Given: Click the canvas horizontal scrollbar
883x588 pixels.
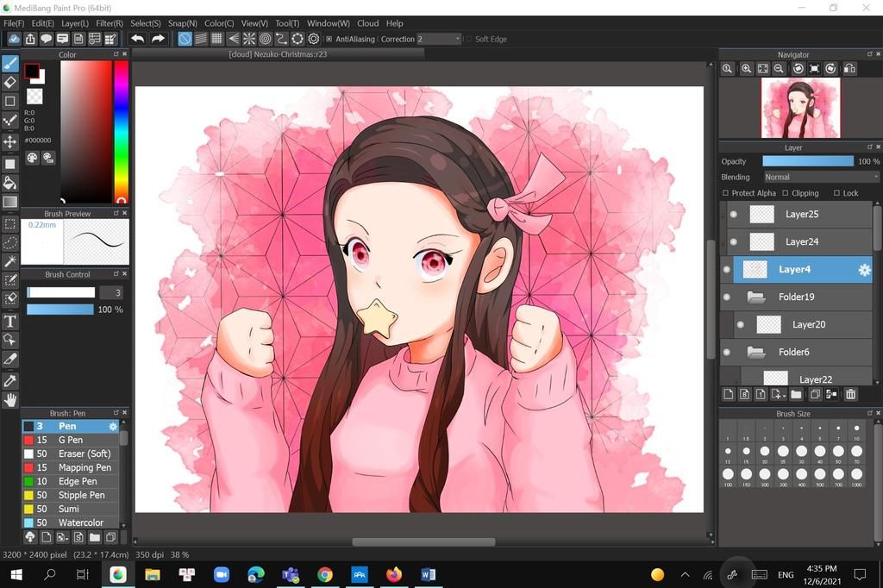Looking at the screenshot, I should point(423,541).
